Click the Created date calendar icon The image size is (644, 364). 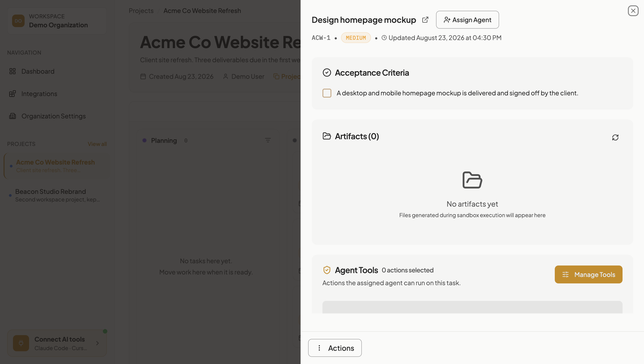click(x=143, y=76)
